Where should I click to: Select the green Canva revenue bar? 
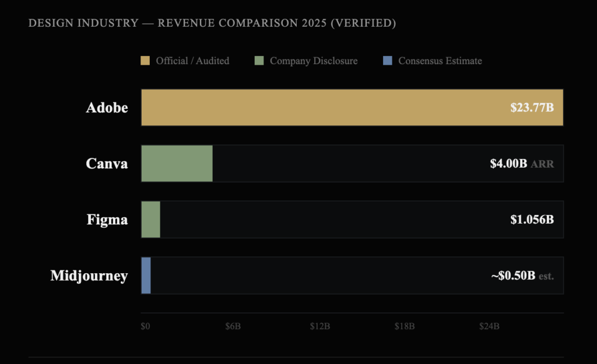point(177,164)
